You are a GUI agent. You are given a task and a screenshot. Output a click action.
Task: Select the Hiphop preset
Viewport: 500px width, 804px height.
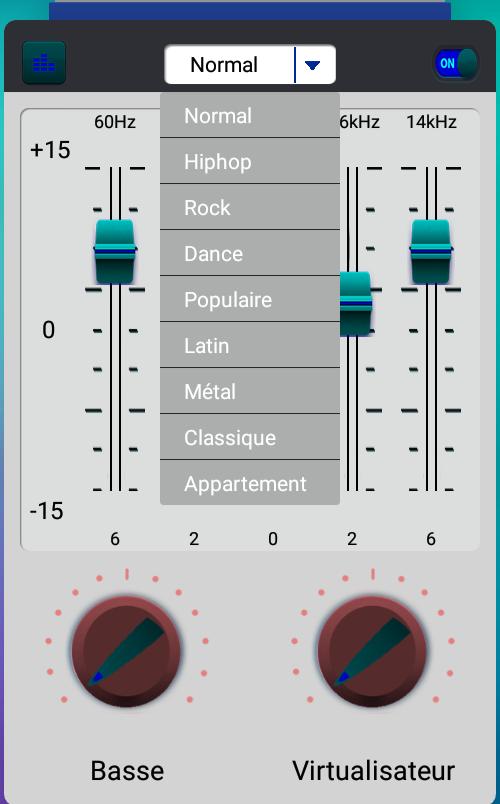coord(250,162)
